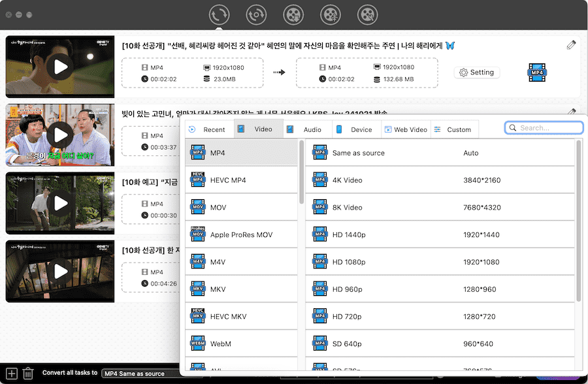Select MKV format
This screenshot has height=384, width=588.
click(241, 289)
